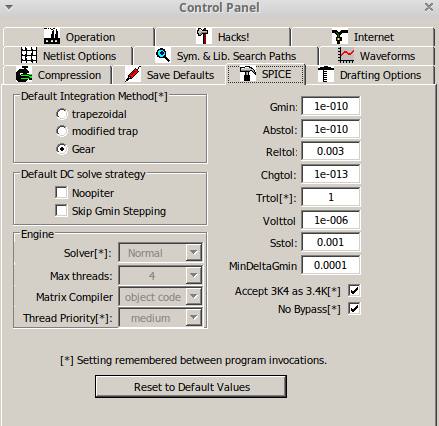Click the Internet tab's network icon
The width and height of the screenshot is (439, 426).
pos(339,37)
